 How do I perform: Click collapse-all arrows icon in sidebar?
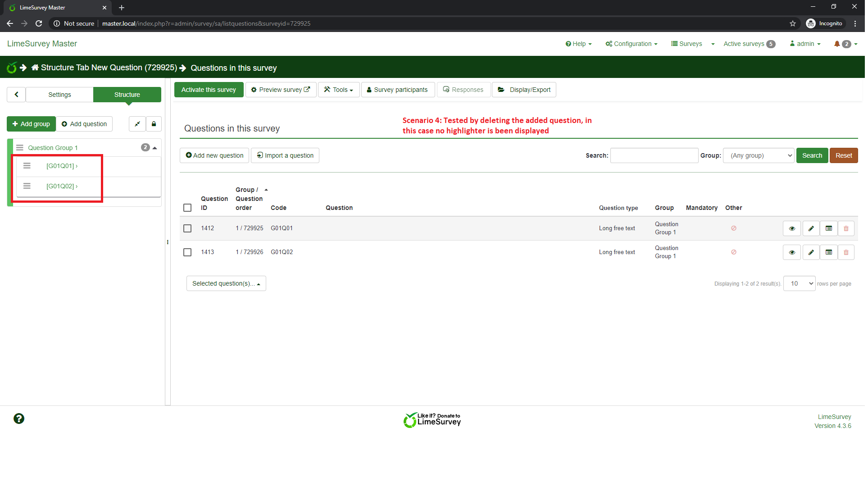[137, 124]
